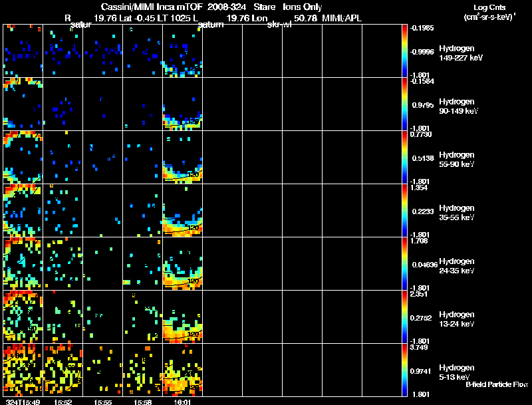
Task: Click the 'Hydrogen 13-24 keV' label
Action: 457,319
